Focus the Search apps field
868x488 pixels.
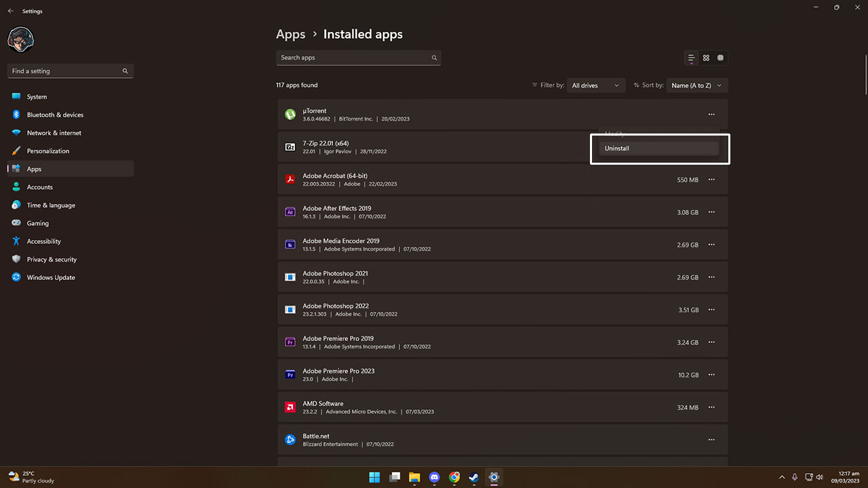359,58
